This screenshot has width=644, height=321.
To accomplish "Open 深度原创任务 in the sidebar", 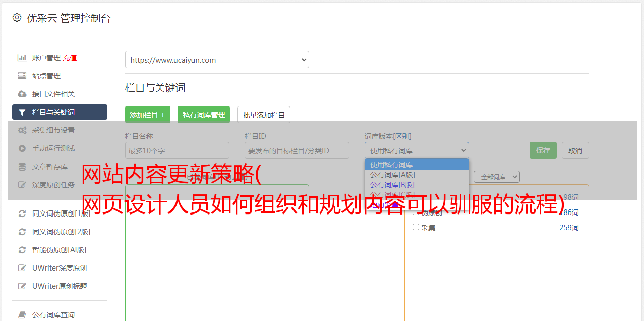I will tap(53, 185).
